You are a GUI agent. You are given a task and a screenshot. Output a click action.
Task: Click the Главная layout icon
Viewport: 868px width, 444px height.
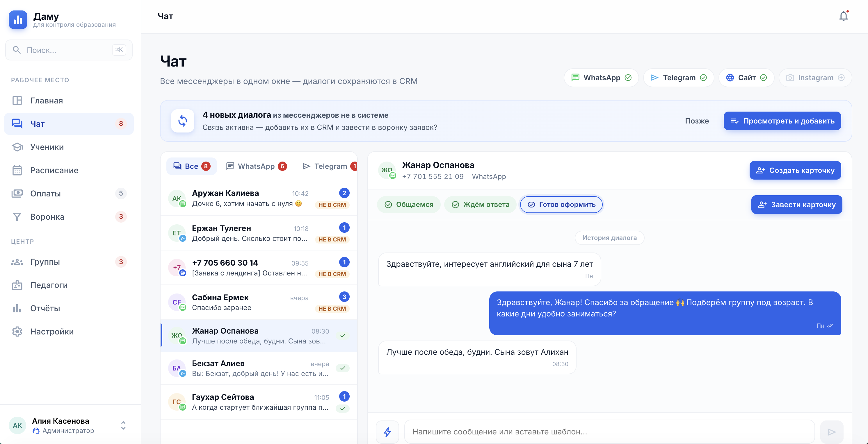pyautogui.click(x=17, y=101)
